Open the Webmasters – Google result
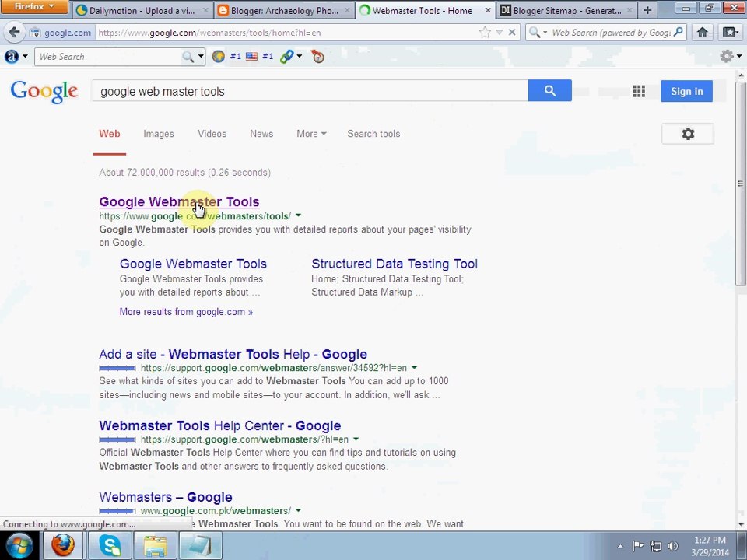747x560 pixels. 166,497
